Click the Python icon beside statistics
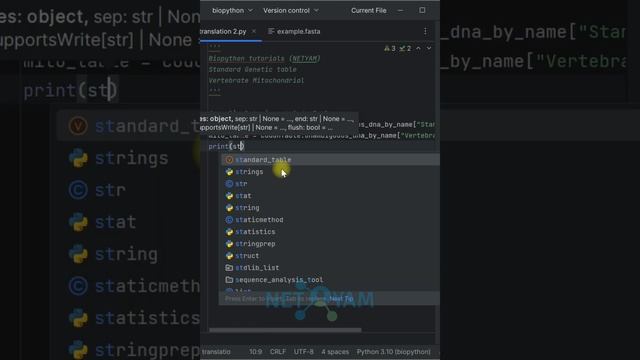 pyautogui.click(x=229, y=232)
